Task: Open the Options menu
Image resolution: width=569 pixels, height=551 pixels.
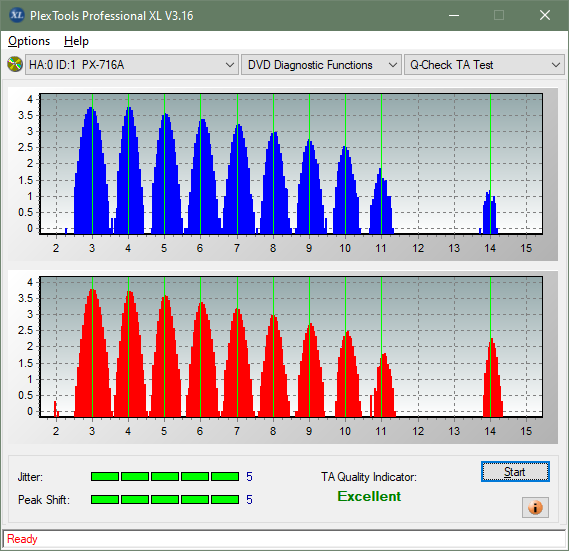Action: [x=29, y=41]
